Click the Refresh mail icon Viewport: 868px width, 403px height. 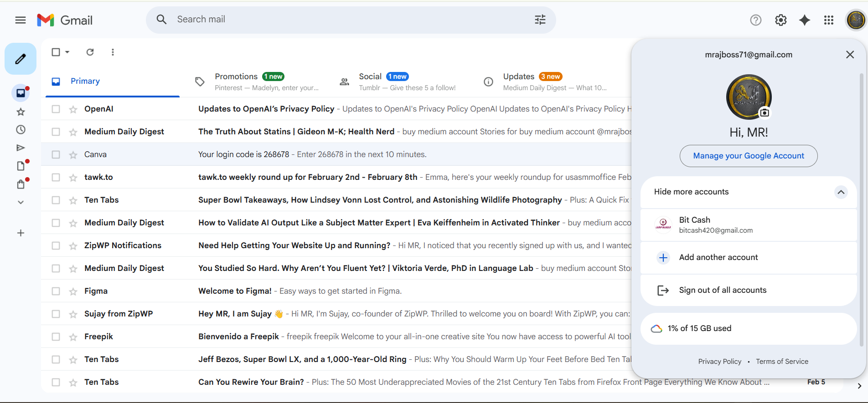tap(90, 52)
